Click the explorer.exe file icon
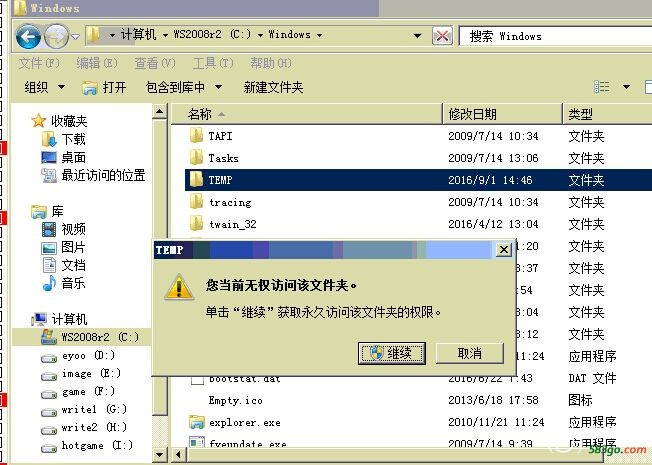652x465 pixels. tap(196, 422)
